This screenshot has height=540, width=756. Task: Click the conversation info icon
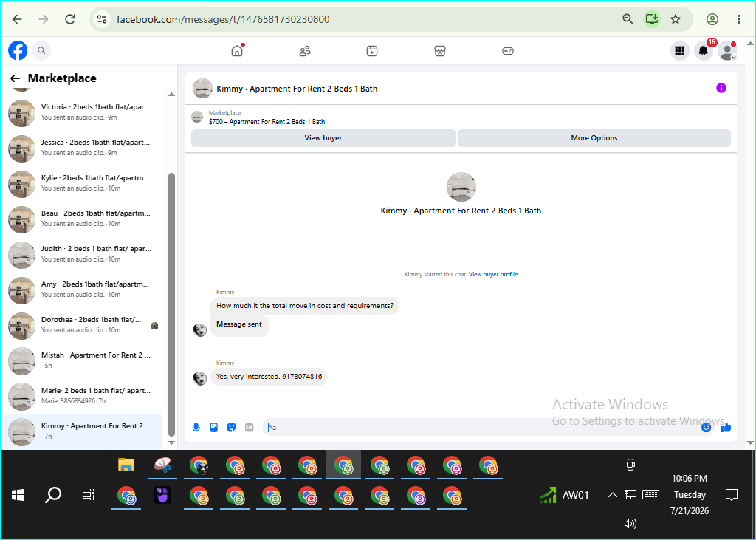pos(721,88)
